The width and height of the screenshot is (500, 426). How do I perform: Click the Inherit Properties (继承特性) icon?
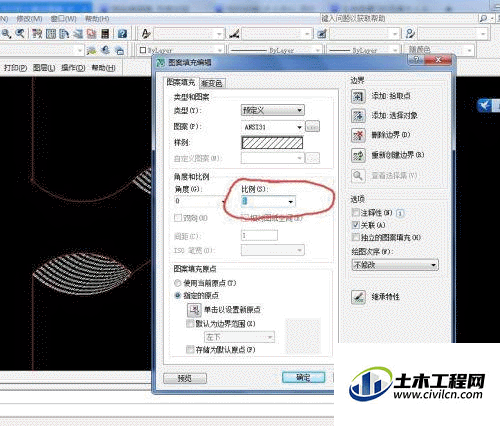(358, 297)
